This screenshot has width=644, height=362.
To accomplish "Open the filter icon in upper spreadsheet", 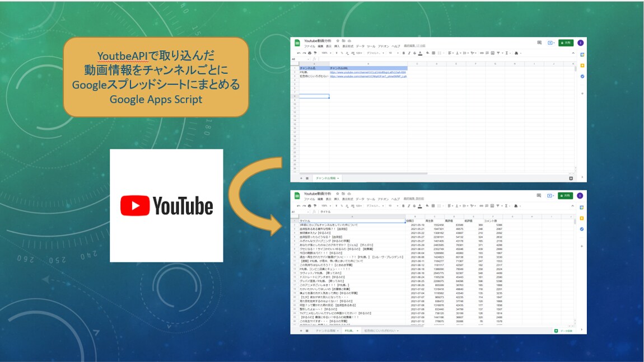I will [x=498, y=53].
